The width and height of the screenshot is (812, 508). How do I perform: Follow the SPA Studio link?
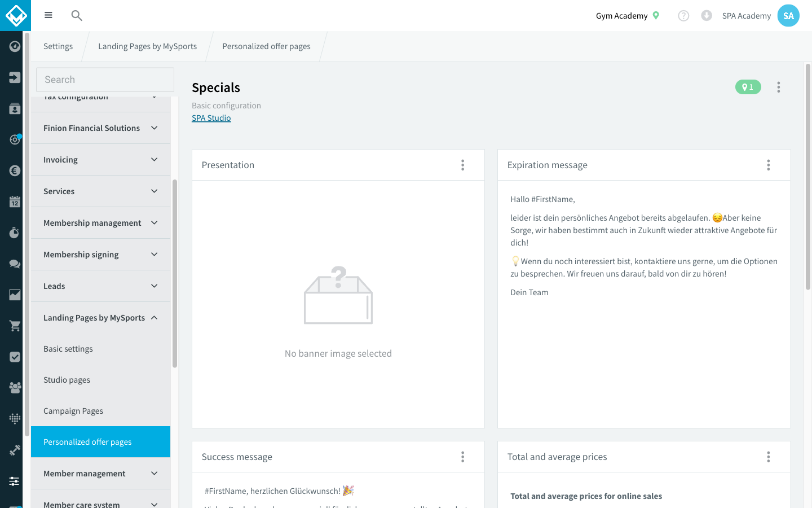pyautogui.click(x=211, y=118)
